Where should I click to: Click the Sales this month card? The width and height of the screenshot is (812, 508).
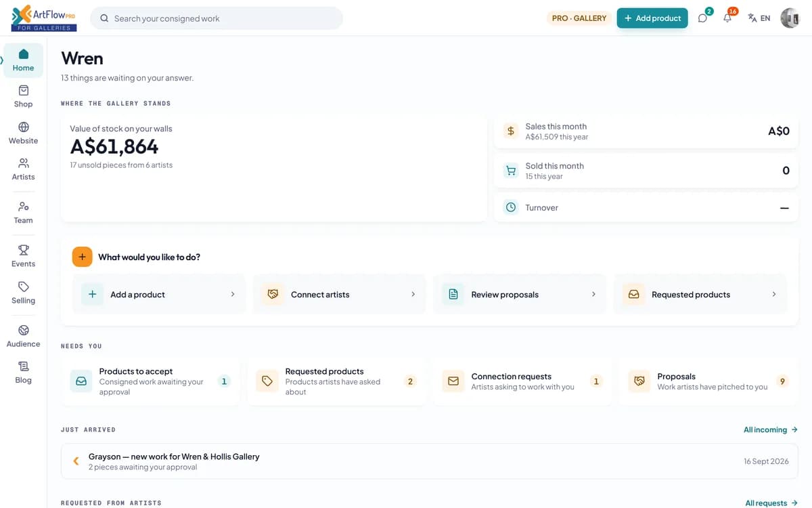pos(646,131)
